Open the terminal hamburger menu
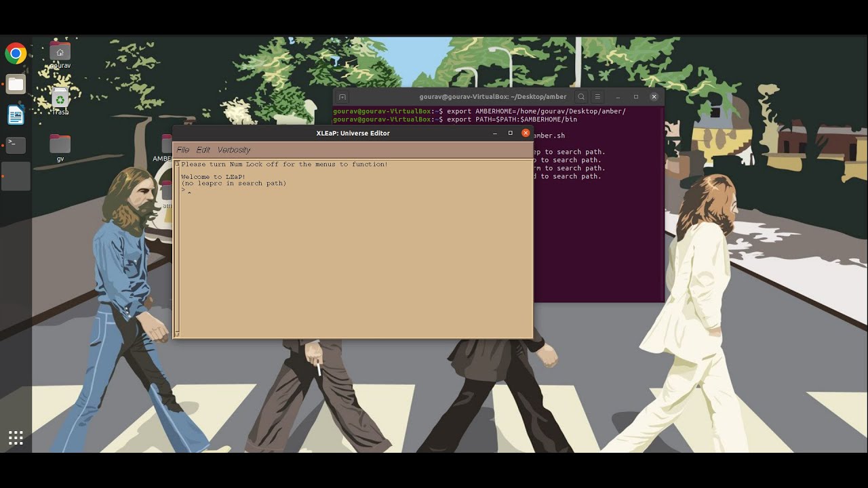This screenshot has height=488, width=868. click(597, 97)
